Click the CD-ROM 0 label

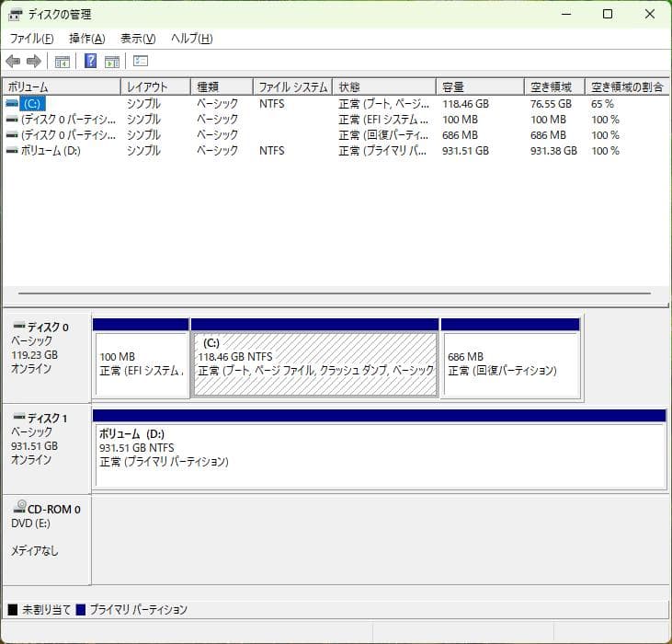coord(54,509)
